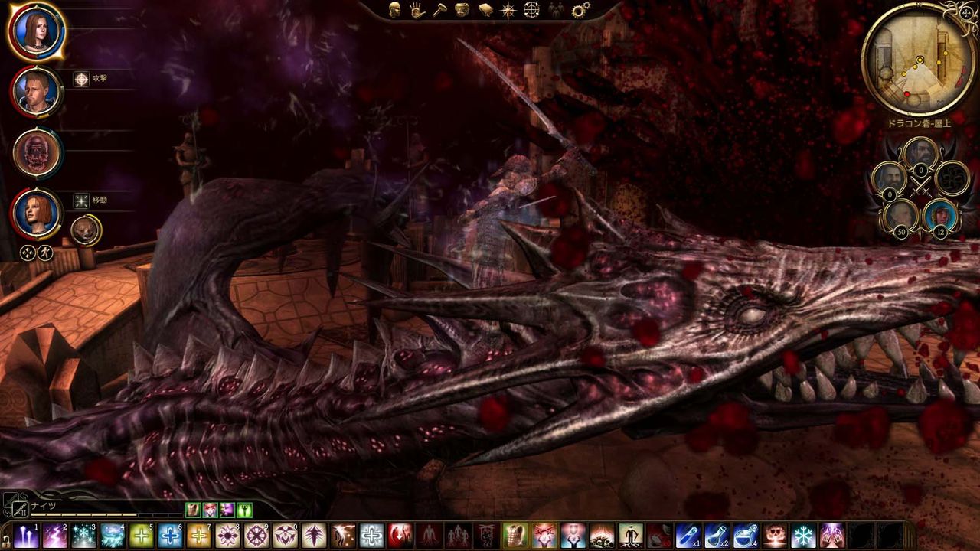980x551 pixels.
Task: Click the 攻撃 action status icon
Action: pos(81,78)
